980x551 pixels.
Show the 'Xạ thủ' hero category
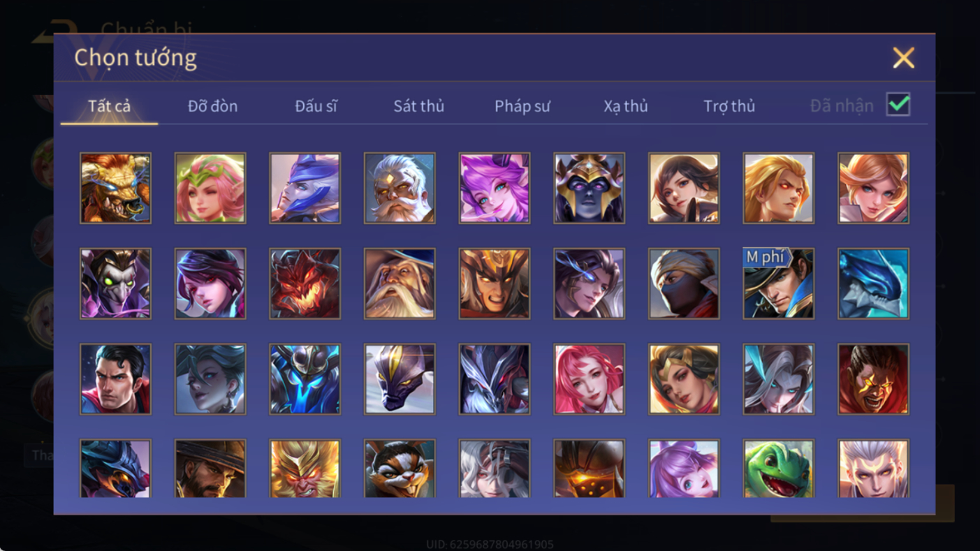[x=626, y=106]
